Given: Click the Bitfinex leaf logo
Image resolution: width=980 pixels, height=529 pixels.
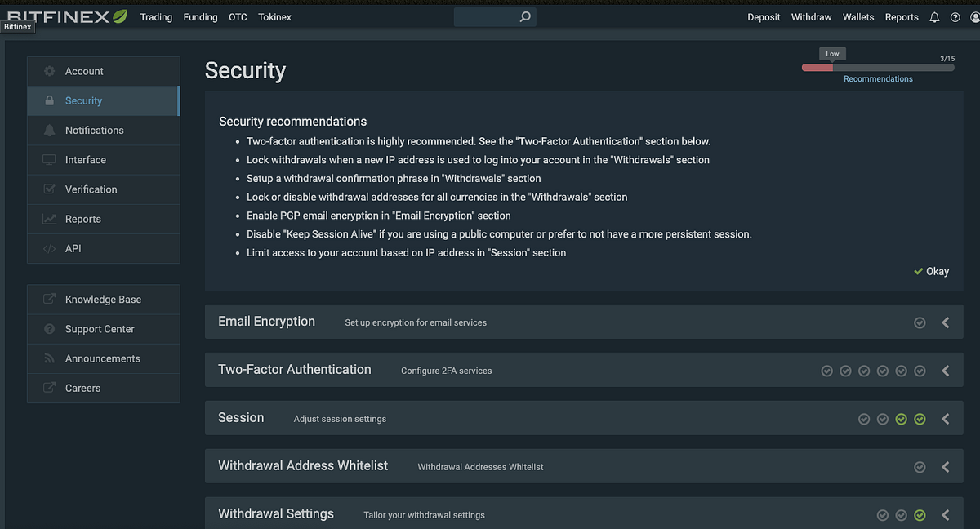Looking at the screenshot, I should [x=120, y=16].
